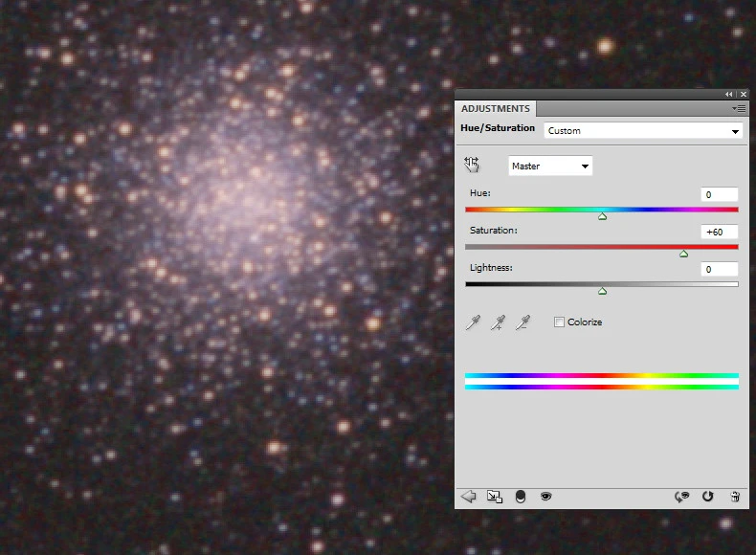Enable the Colorize checkbox
Screen dimensions: 756x555
pos(559,322)
